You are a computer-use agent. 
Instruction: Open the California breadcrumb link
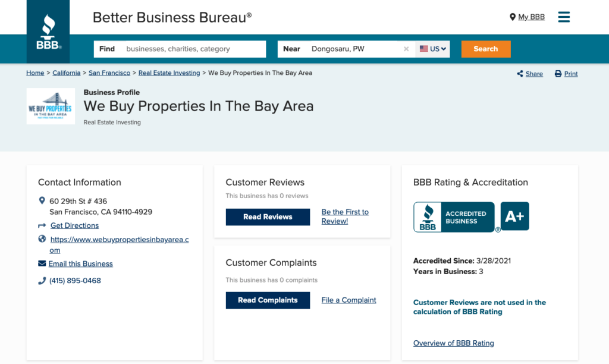(x=67, y=73)
